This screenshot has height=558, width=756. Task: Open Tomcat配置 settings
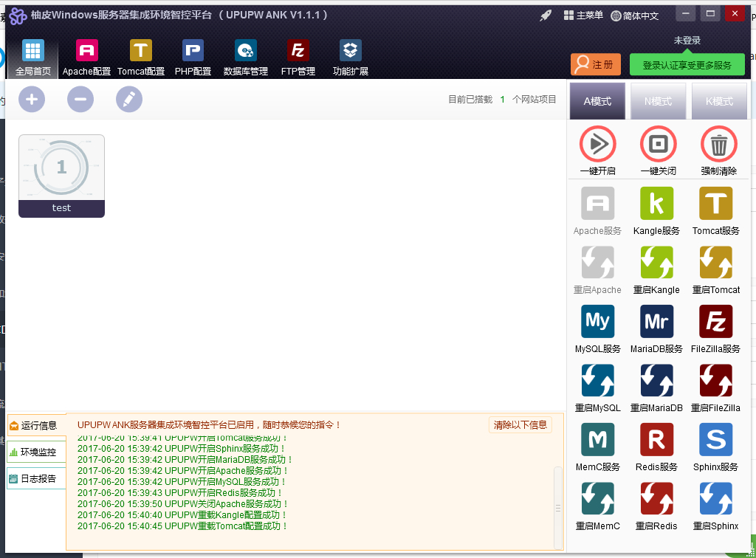click(141, 58)
